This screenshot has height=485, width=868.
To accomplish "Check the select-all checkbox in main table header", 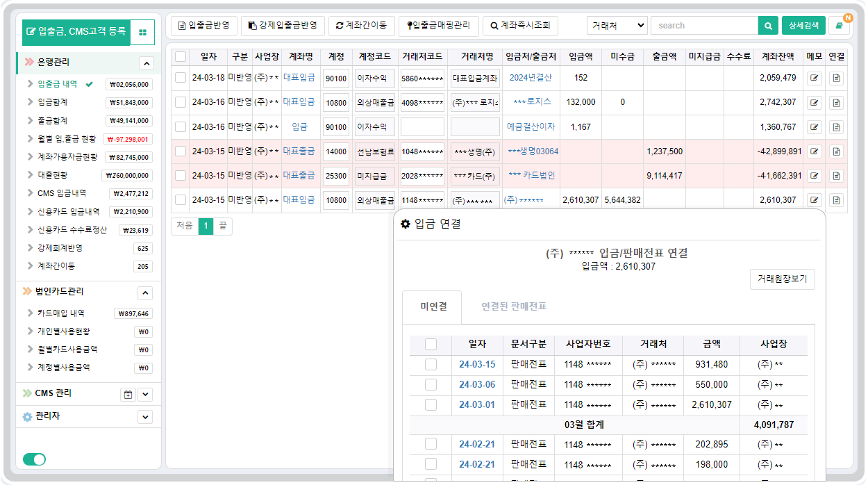I will coord(181,56).
